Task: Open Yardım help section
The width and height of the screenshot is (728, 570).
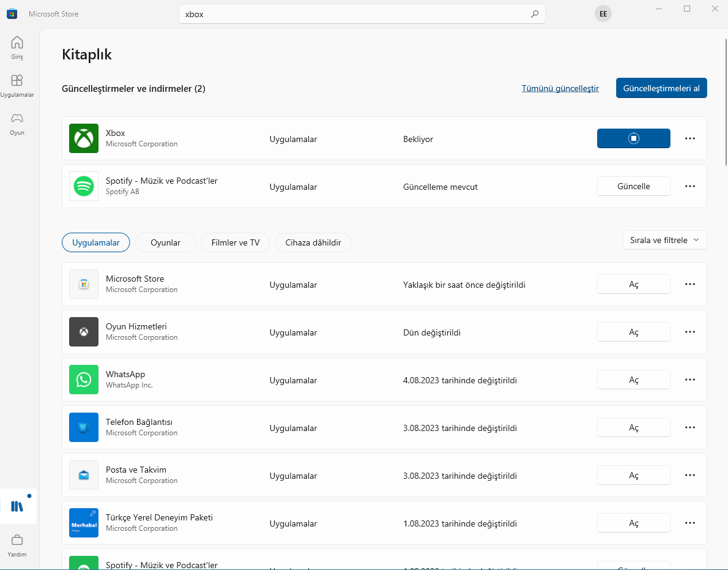Action: (x=17, y=545)
